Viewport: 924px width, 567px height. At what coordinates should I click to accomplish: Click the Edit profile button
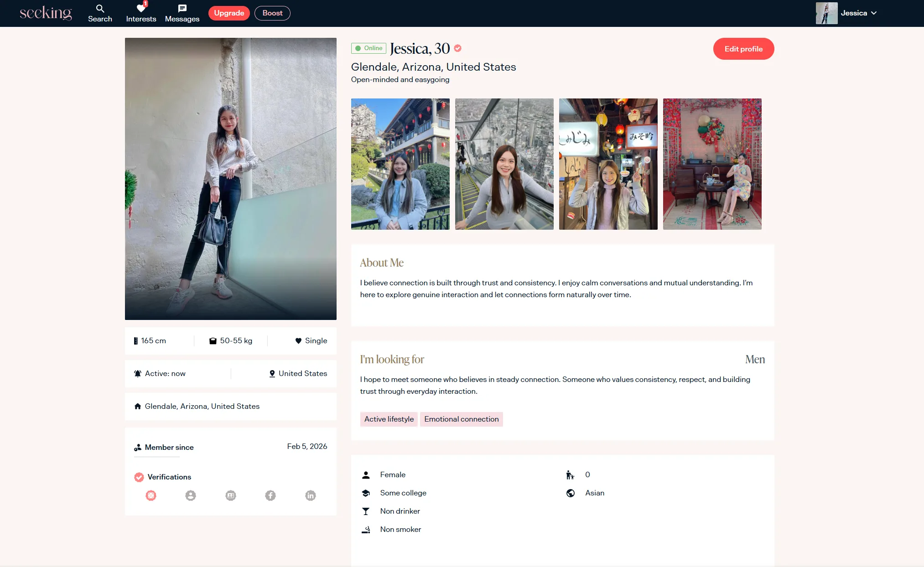tap(743, 49)
